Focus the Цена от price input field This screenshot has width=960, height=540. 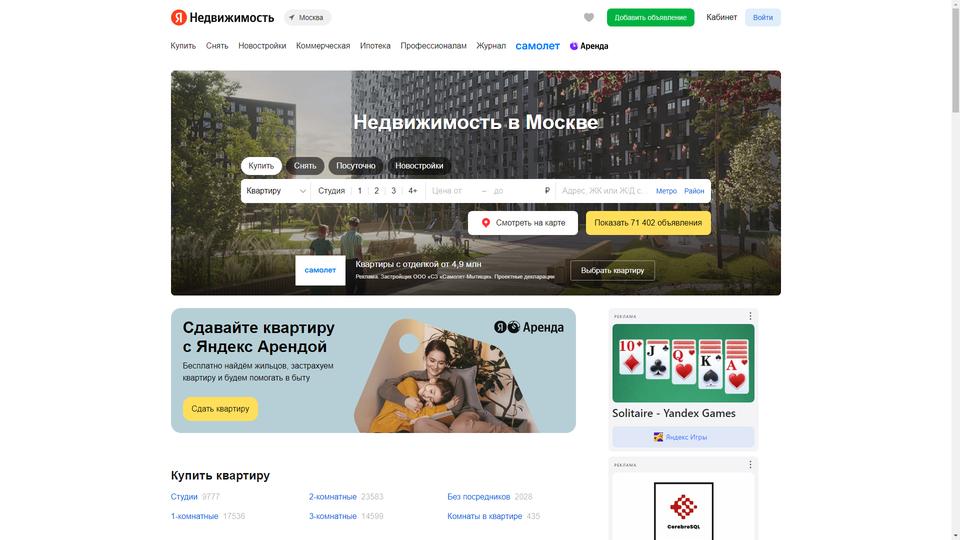click(x=454, y=191)
